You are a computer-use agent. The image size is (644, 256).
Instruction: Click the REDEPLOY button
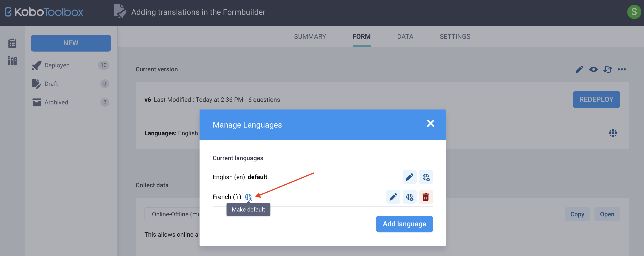coord(596,99)
